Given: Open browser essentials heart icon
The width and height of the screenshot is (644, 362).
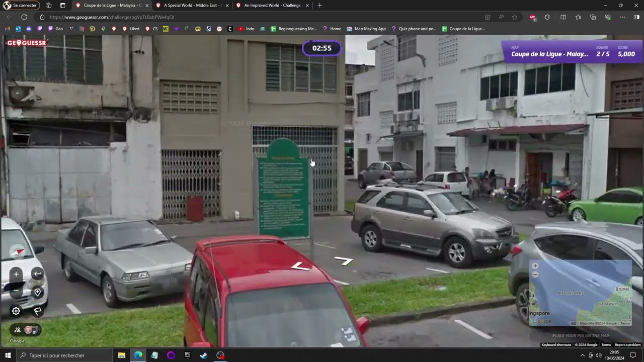Looking at the screenshot, I should coord(608,17).
